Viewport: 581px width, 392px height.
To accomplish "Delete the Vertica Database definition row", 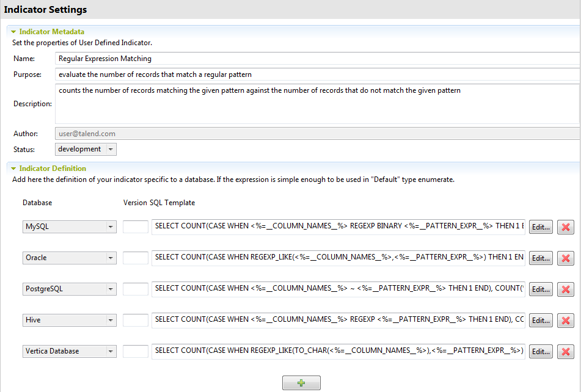I will point(565,351).
